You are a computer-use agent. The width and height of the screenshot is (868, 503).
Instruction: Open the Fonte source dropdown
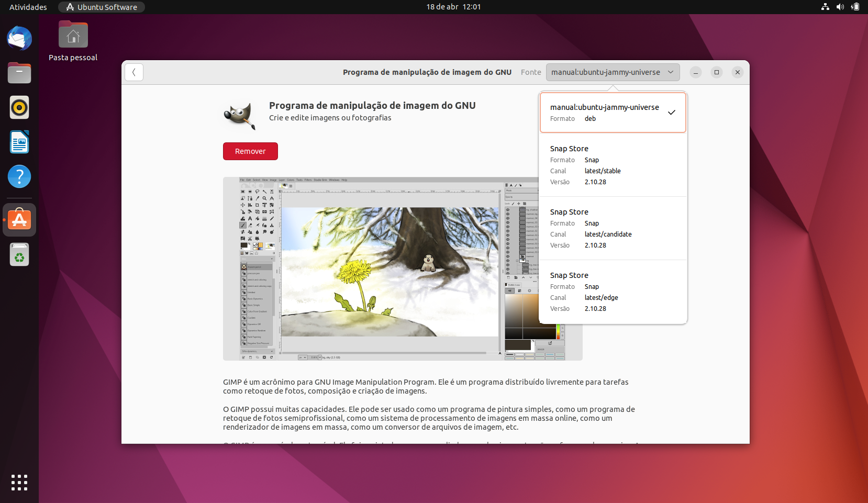(x=613, y=72)
